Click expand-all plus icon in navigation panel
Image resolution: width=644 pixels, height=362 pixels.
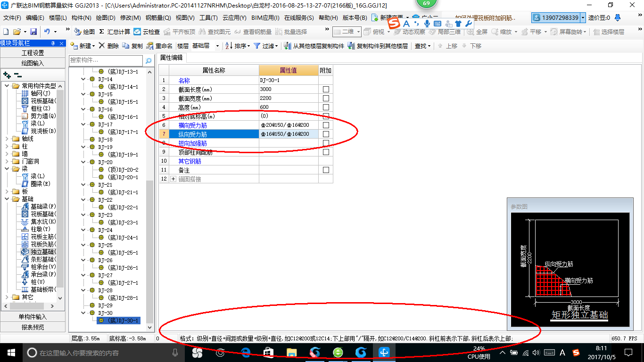(x=7, y=75)
